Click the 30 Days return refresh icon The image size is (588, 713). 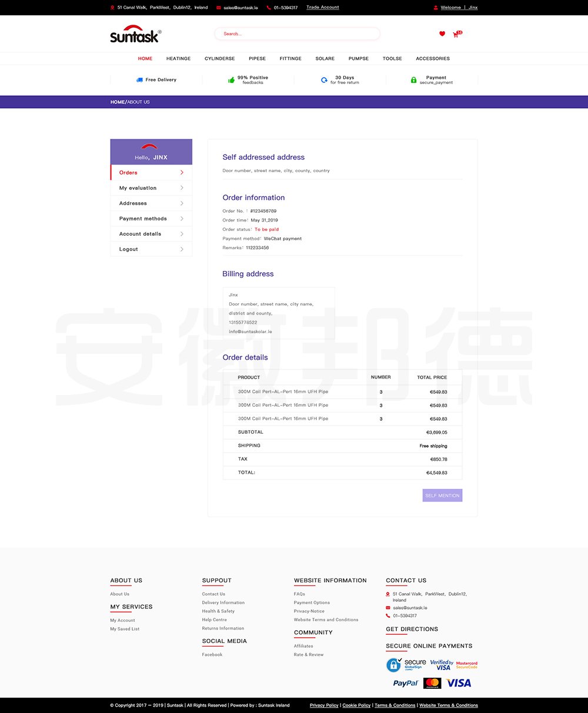point(324,80)
